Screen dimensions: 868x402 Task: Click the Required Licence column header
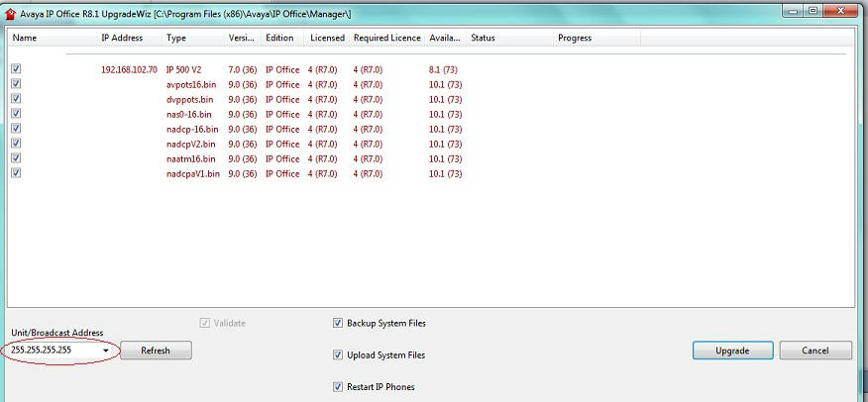[387, 39]
